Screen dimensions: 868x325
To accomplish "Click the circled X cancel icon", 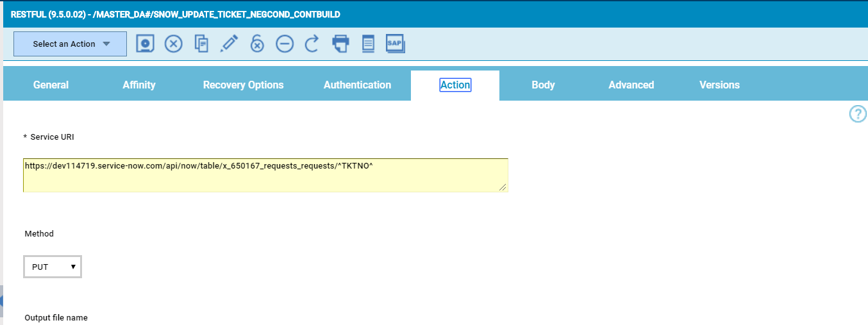I will (174, 44).
